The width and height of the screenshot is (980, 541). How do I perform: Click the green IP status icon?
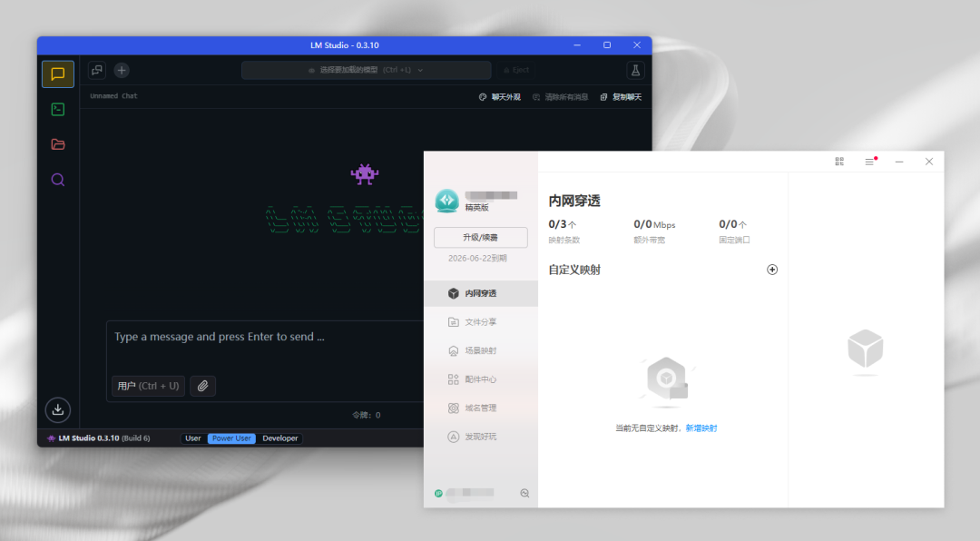(x=438, y=494)
